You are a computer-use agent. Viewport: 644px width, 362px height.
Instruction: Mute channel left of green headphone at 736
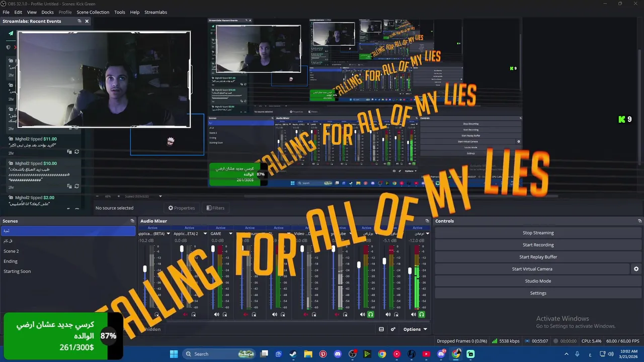tap(362, 314)
